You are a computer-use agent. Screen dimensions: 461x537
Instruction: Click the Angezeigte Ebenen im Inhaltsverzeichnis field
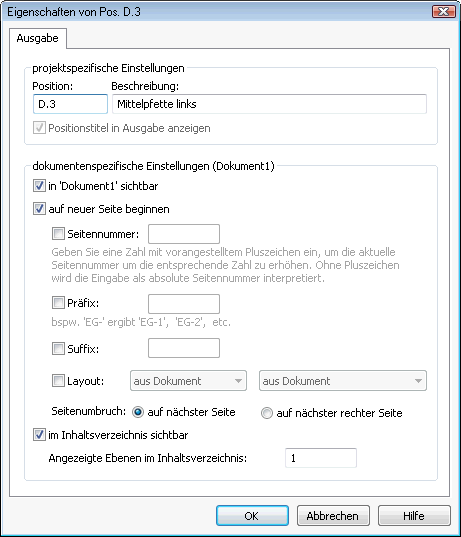tap(321, 458)
